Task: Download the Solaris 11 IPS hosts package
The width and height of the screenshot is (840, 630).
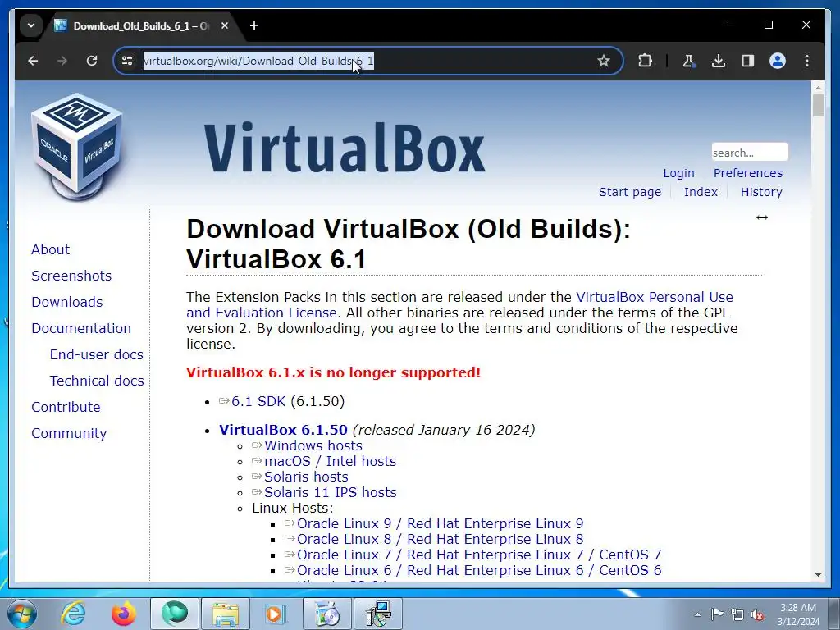Action: (330, 492)
